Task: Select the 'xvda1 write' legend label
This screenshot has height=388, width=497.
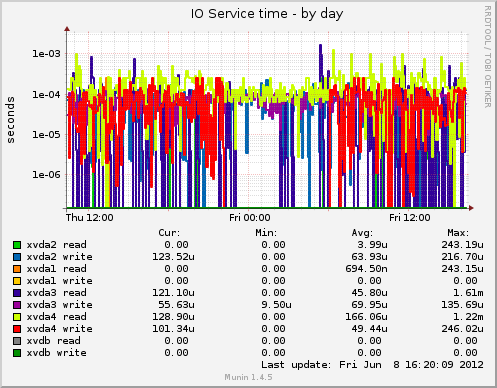Action: tap(60, 281)
